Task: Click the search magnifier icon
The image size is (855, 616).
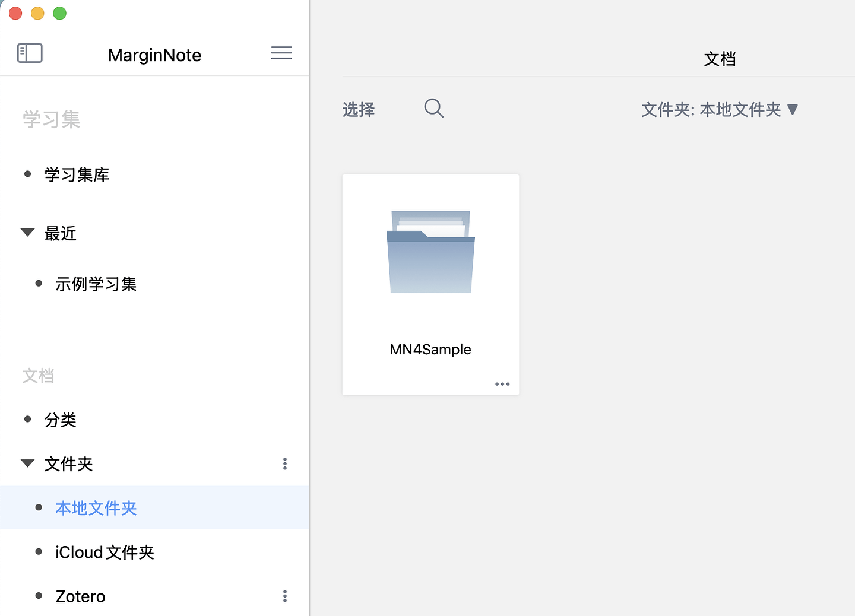Action: [x=434, y=108]
